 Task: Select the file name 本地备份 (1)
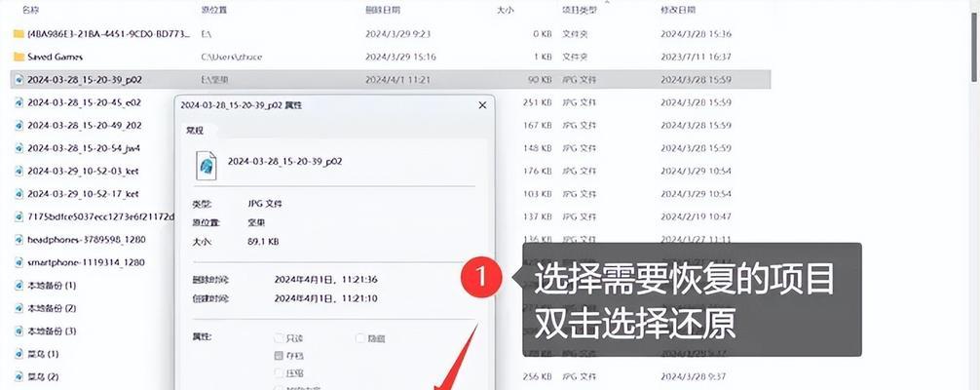52,286
